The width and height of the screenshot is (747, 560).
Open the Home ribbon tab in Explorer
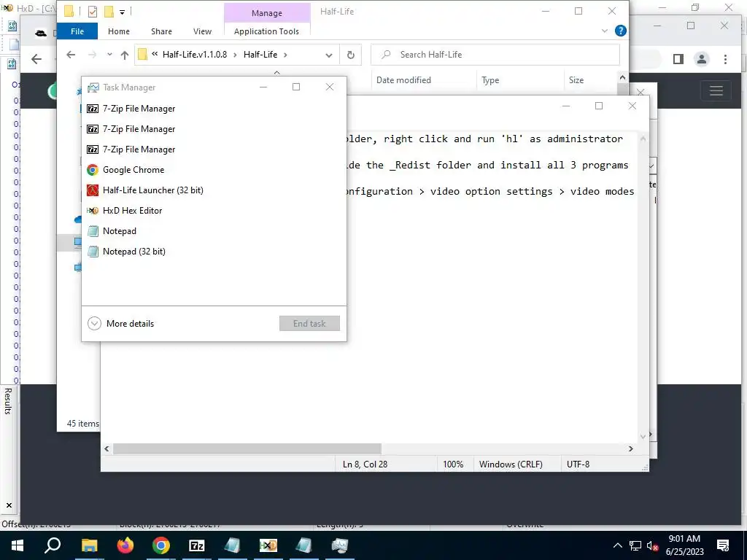[119, 31]
